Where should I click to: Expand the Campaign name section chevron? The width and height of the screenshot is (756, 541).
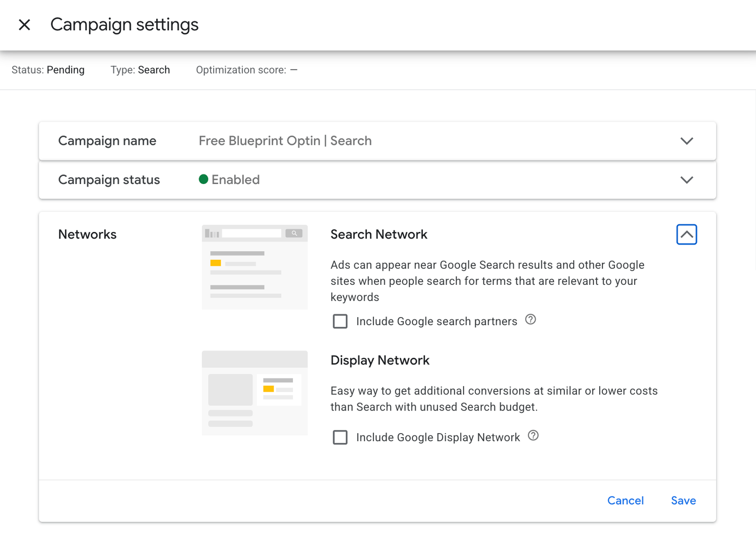tap(686, 141)
